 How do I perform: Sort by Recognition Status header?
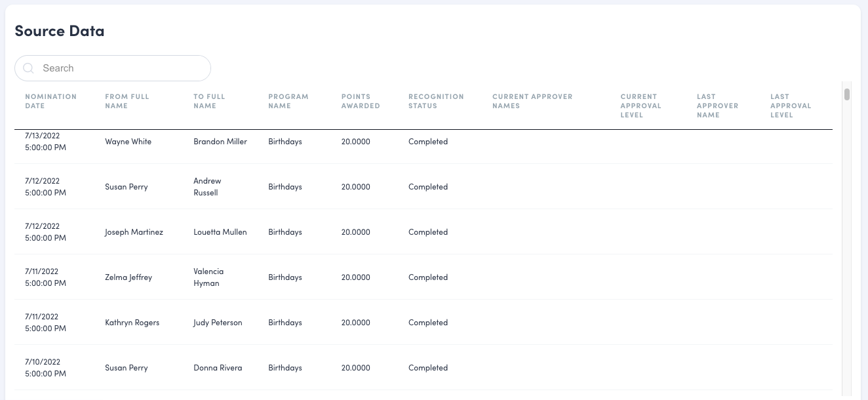pyautogui.click(x=435, y=101)
